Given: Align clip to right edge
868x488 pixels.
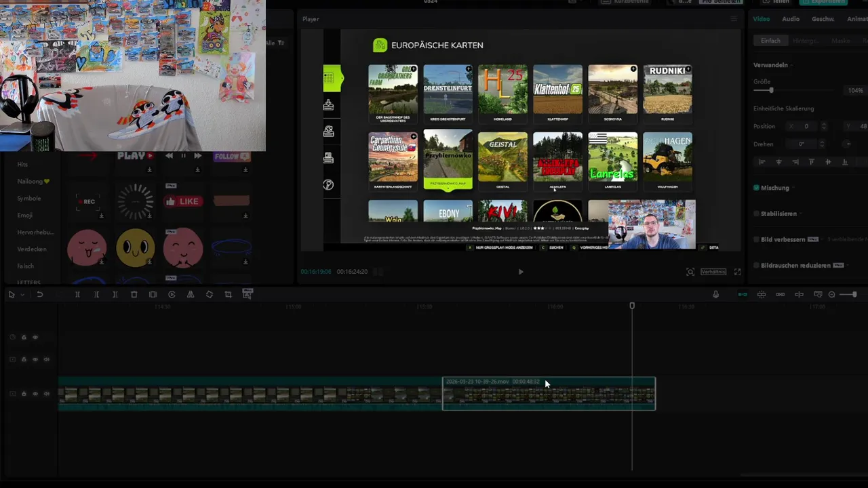Looking at the screenshot, I should (795, 162).
